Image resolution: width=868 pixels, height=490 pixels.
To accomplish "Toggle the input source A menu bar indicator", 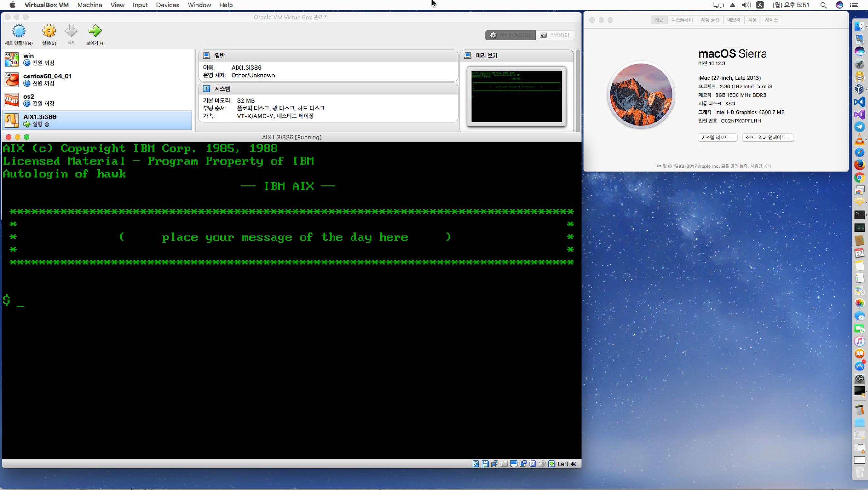I will [760, 5].
